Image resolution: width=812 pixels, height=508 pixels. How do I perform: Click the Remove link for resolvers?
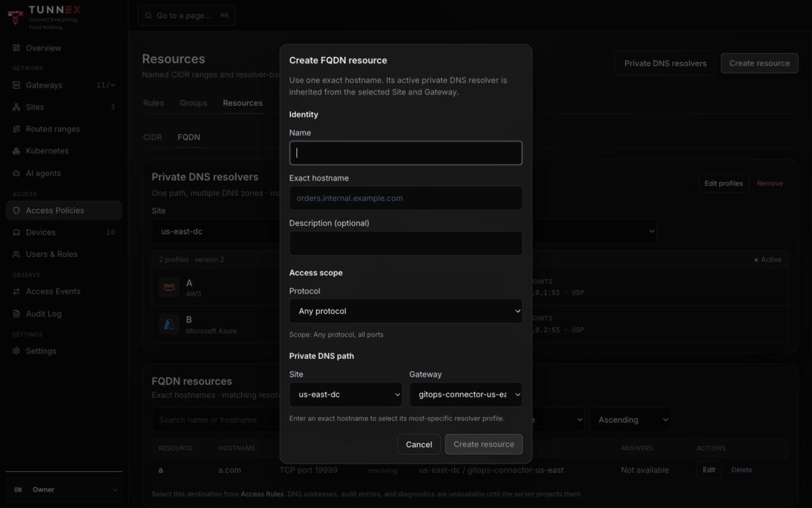(x=770, y=183)
